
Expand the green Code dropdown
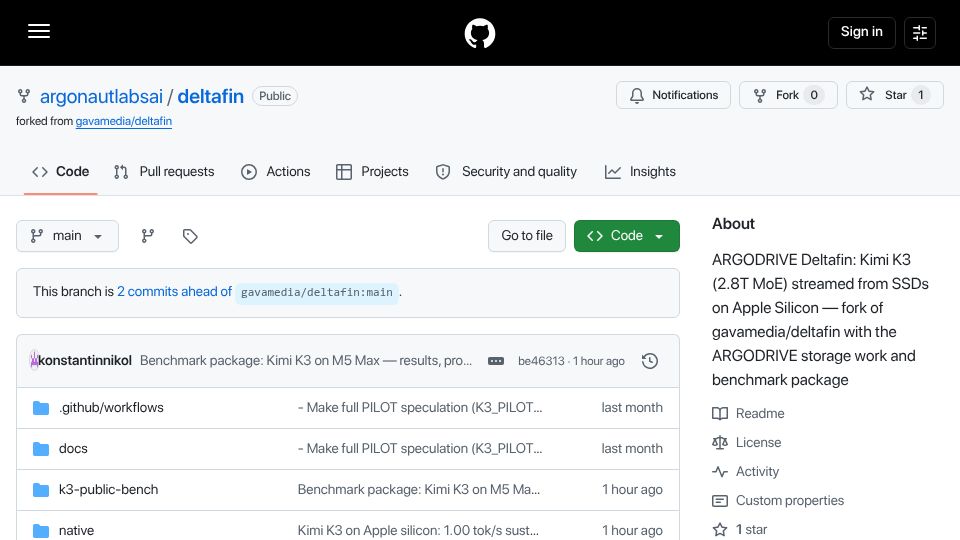pos(626,236)
